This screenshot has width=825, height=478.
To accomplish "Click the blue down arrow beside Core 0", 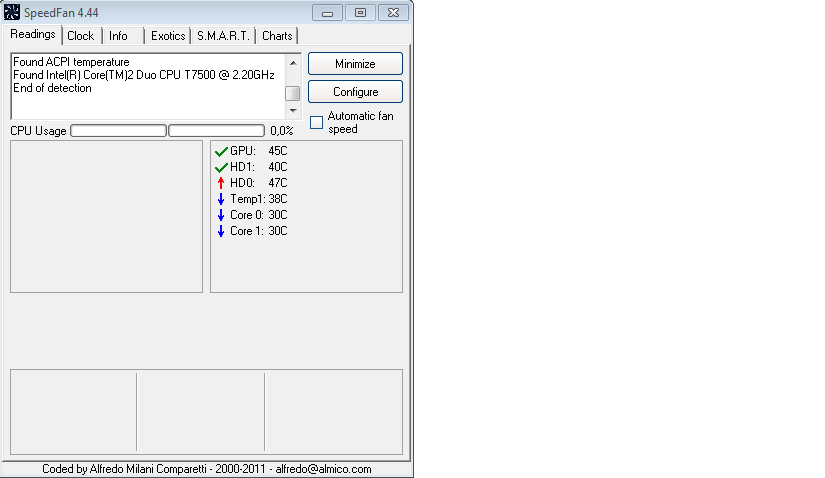I will click(x=221, y=215).
